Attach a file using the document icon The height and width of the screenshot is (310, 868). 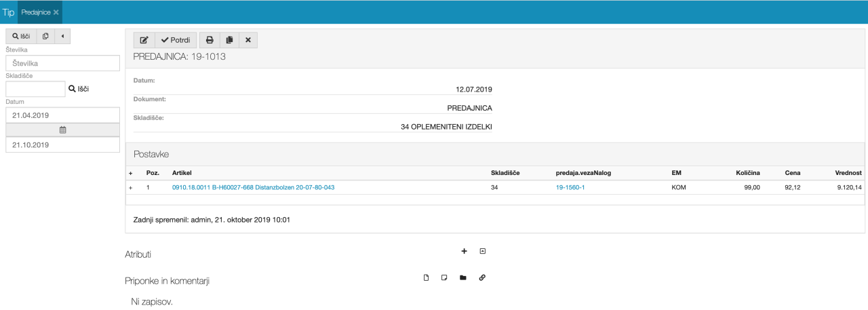coord(427,277)
